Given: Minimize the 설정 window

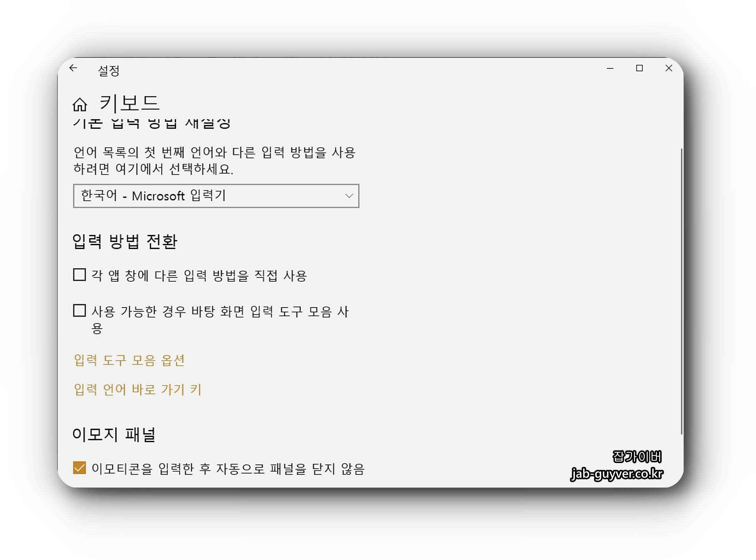Looking at the screenshot, I should click(610, 68).
